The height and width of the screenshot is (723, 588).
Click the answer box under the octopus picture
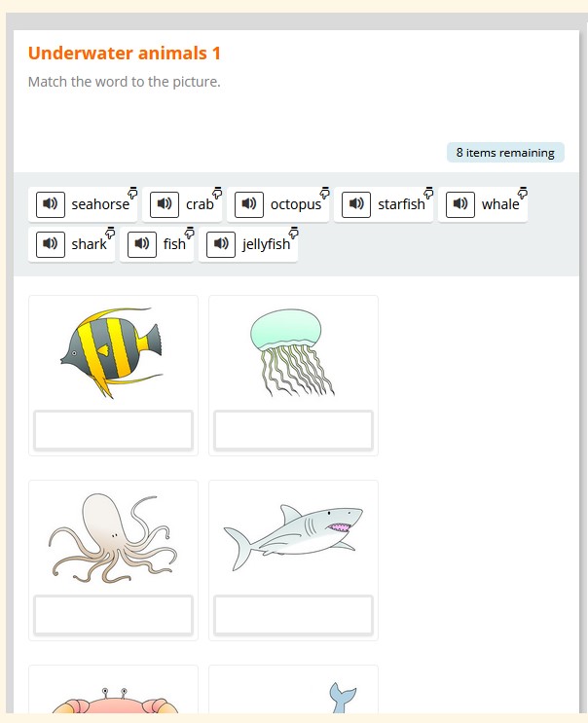pos(114,615)
